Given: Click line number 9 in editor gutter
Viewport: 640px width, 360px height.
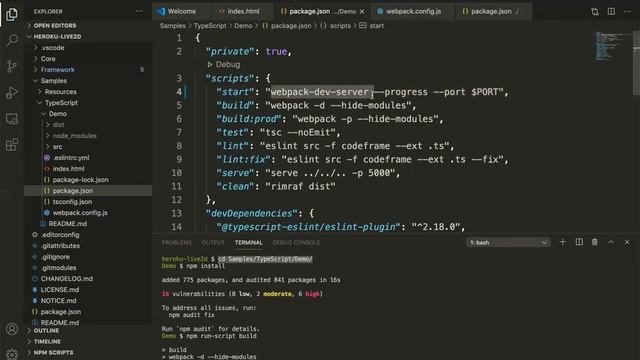Looking at the screenshot, I should click(x=179, y=159).
